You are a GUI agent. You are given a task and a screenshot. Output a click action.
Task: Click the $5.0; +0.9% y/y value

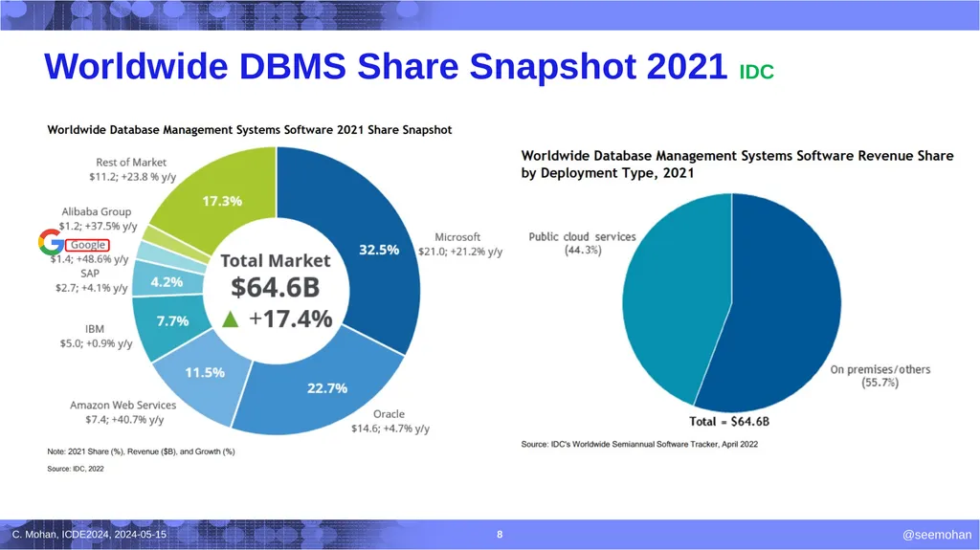pos(97,343)
